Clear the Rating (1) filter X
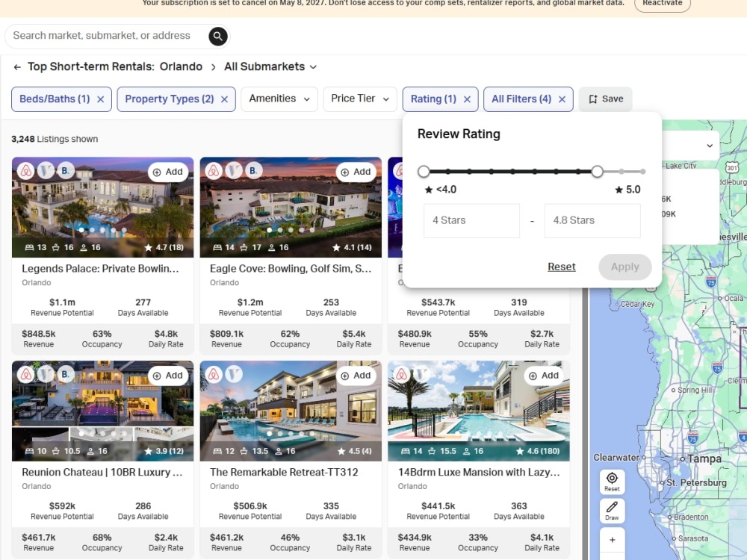Viewport: 747px width, 560px height. (x=467, y=99)
